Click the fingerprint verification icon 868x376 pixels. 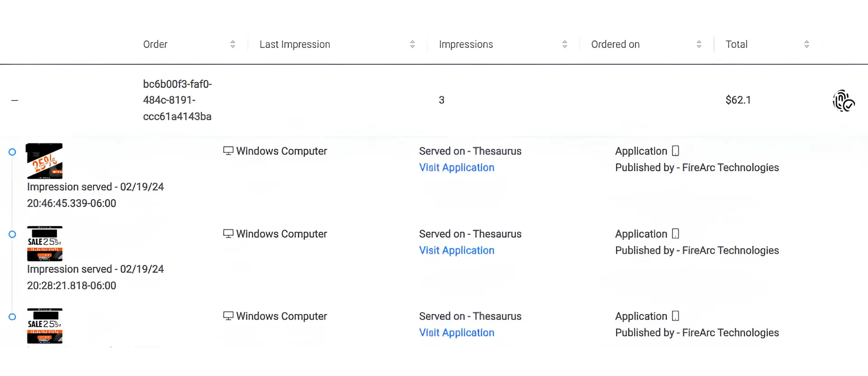point(844,101)
